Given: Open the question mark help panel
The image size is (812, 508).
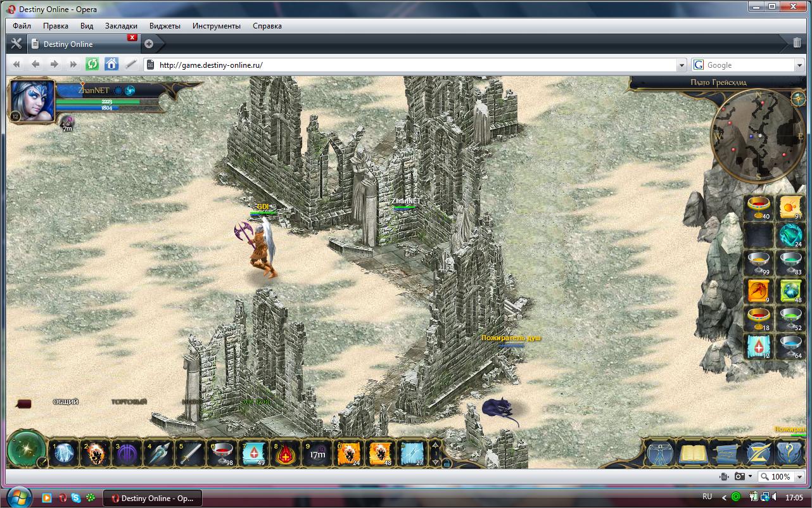Looking at the screenshot, I should click(x=789, y=454).
